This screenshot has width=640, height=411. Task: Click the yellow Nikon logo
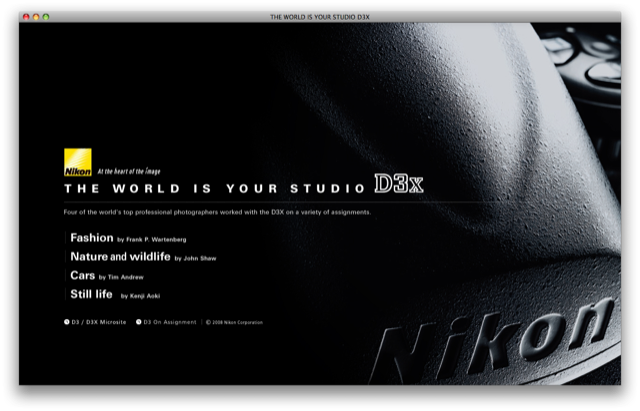tap(78, 162)
